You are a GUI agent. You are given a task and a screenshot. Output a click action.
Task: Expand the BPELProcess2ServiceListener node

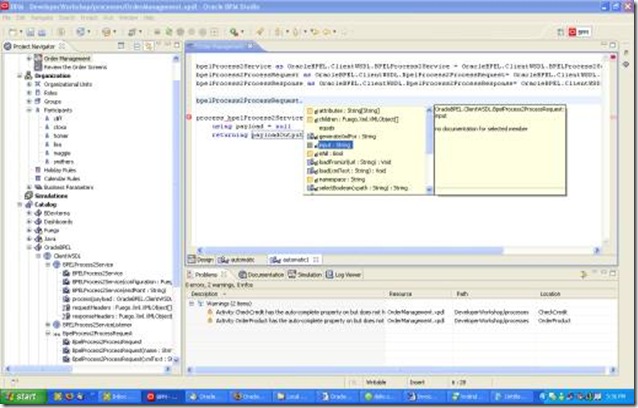[48, 325]
